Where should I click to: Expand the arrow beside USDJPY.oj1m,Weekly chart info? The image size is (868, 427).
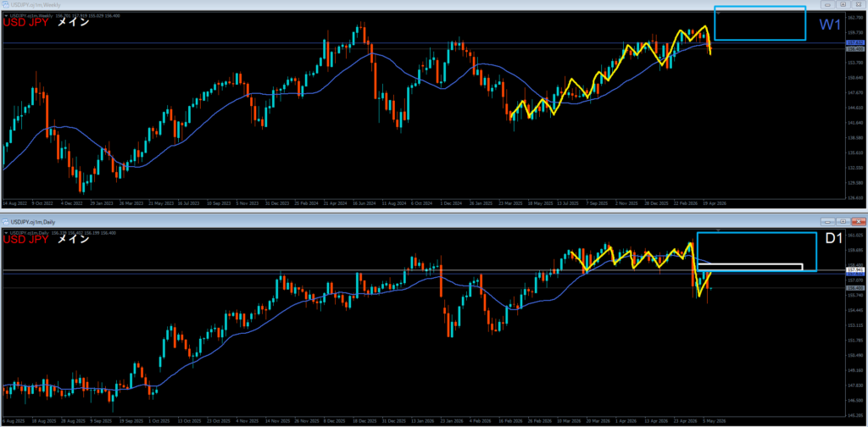(x=6, y=15)
